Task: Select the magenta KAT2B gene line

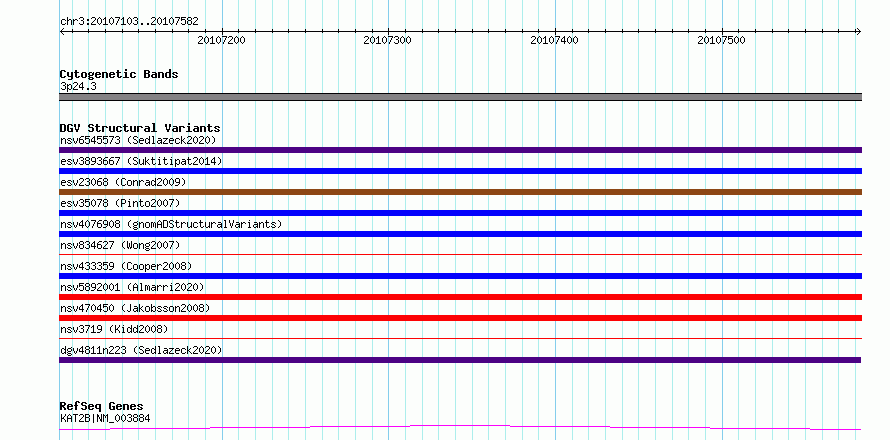Action: (x=460, y=427)
